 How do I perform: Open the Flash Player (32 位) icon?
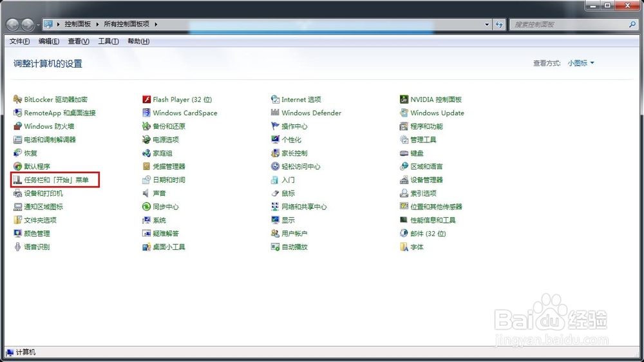146,99
